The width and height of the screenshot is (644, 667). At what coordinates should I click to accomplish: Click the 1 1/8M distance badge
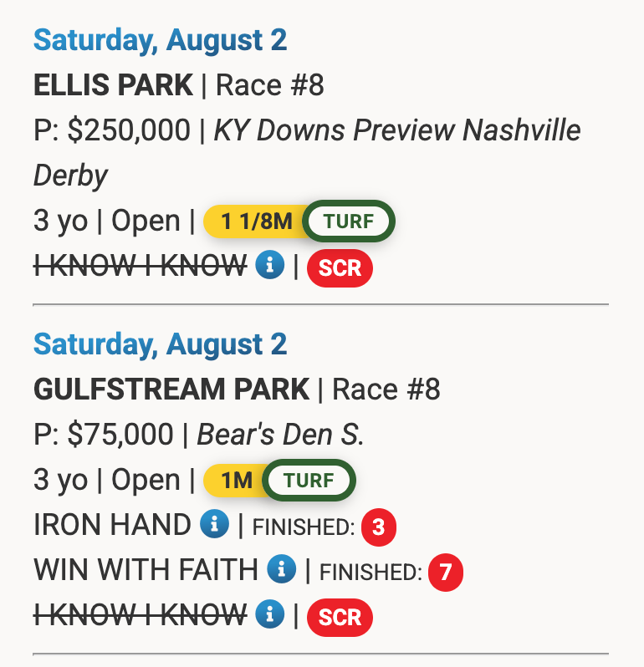pyautogui.click(x=256, y=221)
